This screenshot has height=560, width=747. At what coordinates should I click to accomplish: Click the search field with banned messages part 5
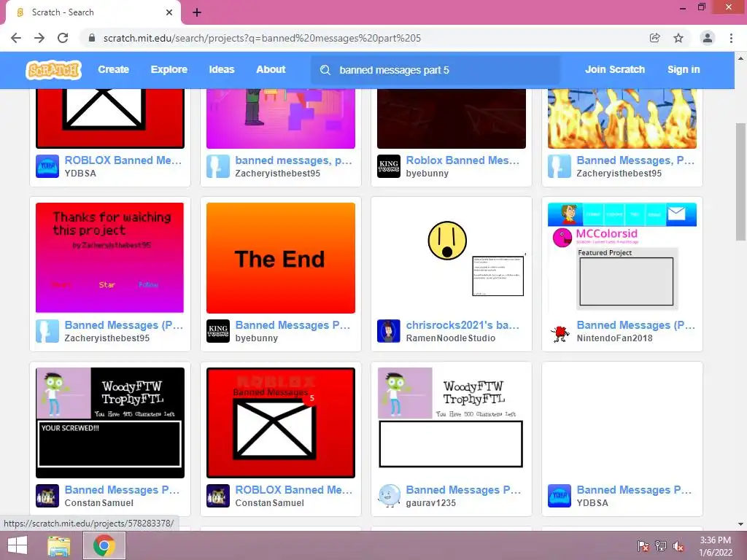coord(436,70)
